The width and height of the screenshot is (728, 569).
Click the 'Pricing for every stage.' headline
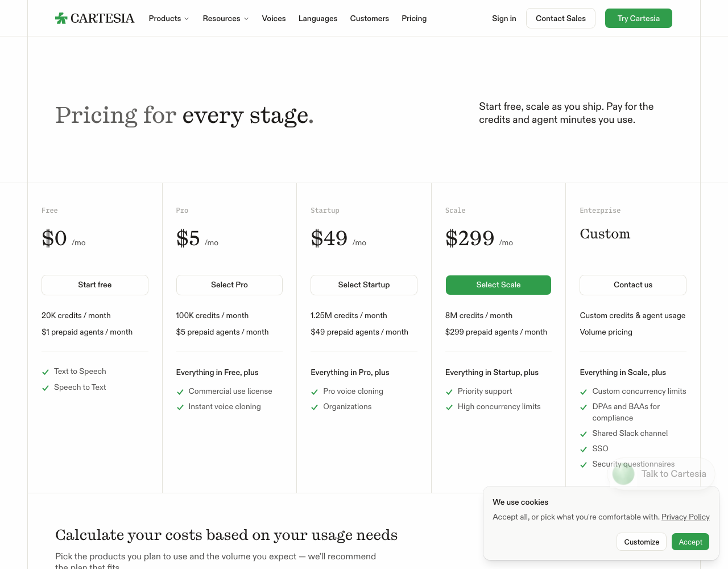[184, 116]
